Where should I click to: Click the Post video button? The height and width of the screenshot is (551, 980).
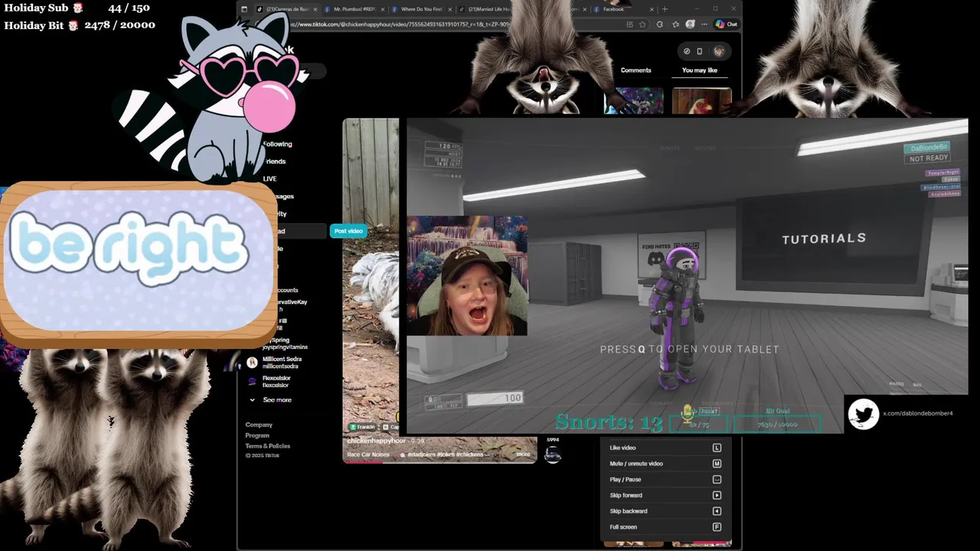pos(348,231)
